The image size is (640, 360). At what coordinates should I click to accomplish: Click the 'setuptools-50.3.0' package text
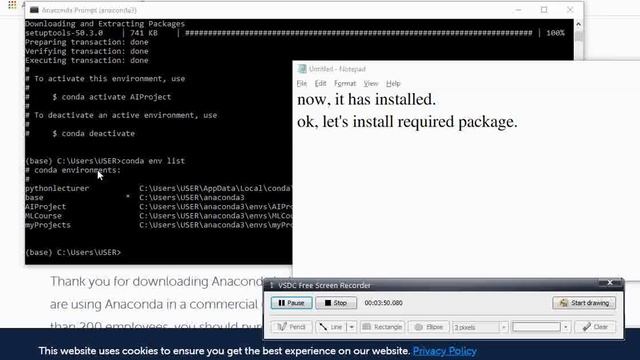click(x=64, y=33)
